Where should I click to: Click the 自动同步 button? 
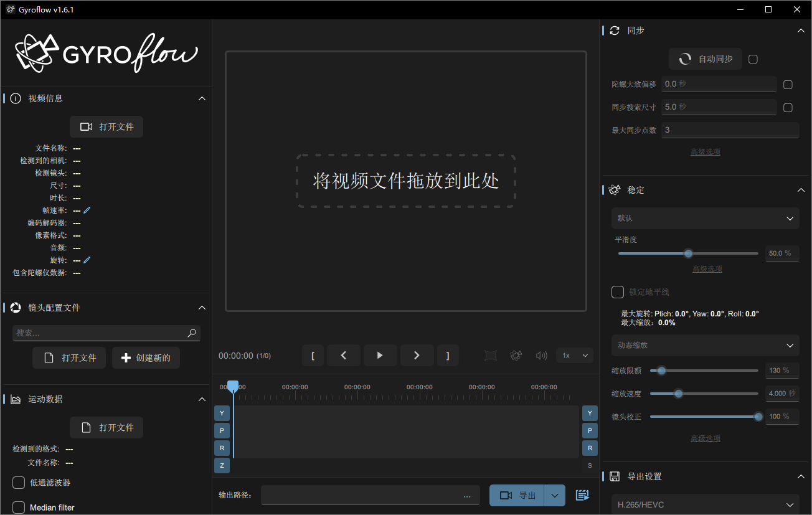click(705, 59)
